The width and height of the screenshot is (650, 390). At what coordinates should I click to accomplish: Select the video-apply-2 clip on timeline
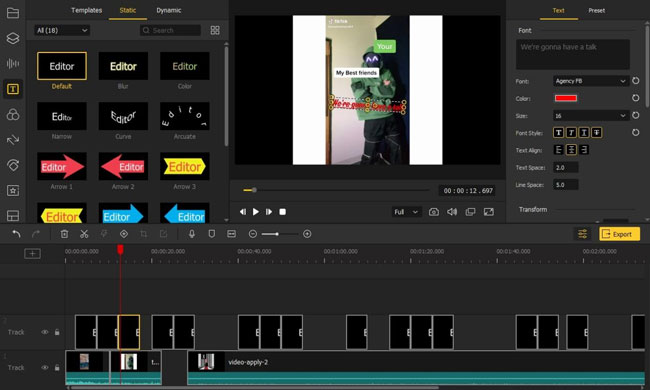tap(416, 368)
